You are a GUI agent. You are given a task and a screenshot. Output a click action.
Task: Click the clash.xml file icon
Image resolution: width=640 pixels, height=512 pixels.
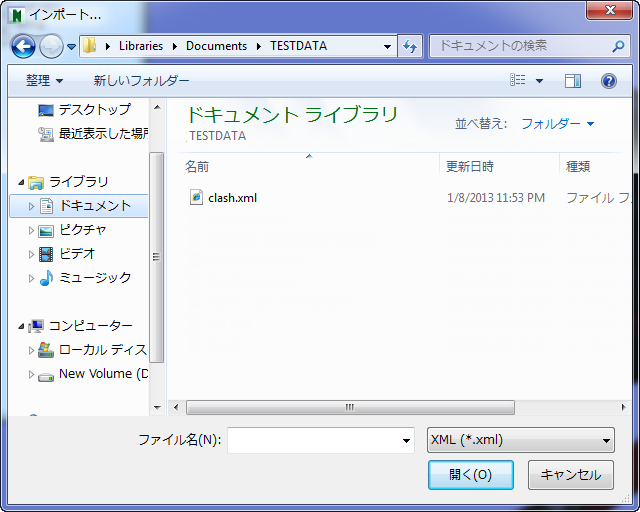pos(196,197)
